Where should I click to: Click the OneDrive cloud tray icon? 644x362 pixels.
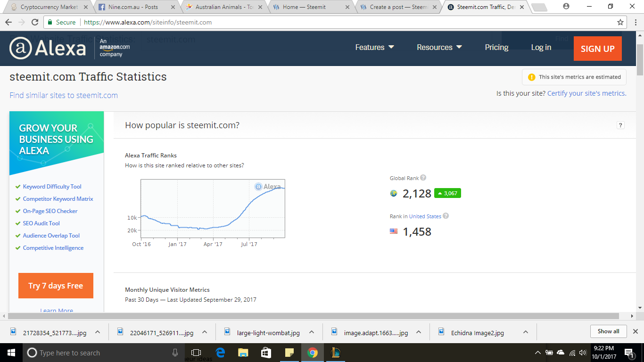tap(561, 353)
